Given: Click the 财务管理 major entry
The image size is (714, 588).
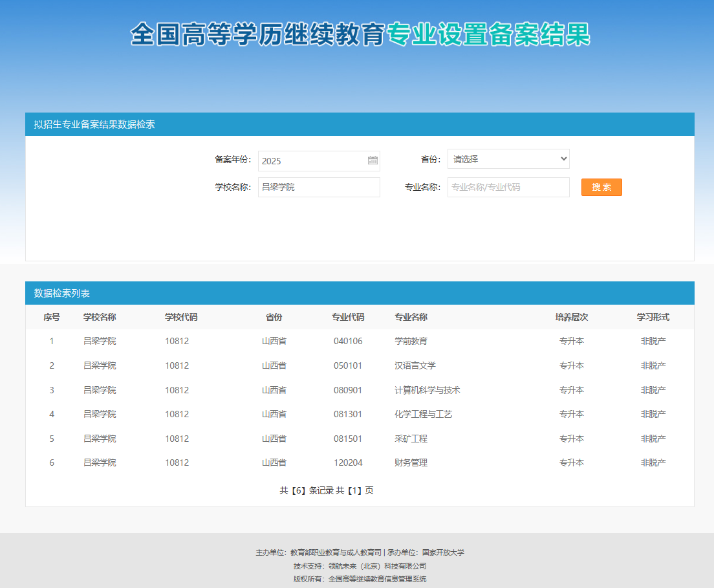Looking at the screenshot, I should (x=411, y=463).
